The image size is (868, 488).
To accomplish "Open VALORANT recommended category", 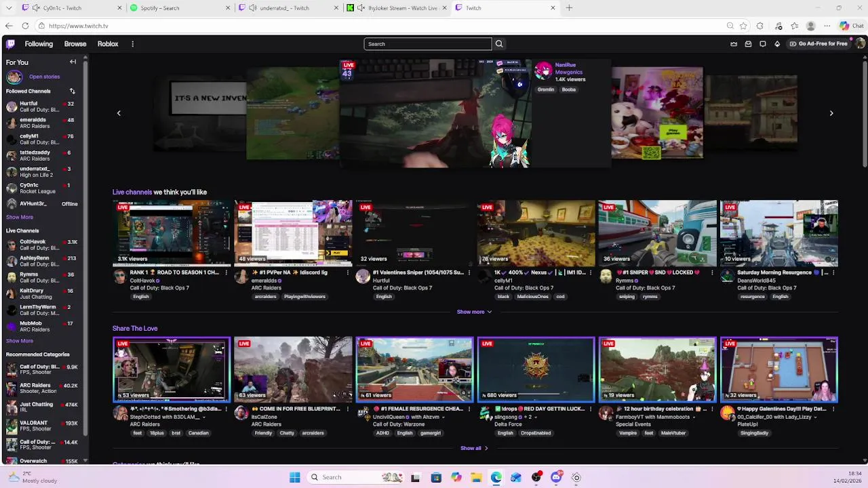I will pyautogui.click(x=41, y=426).
